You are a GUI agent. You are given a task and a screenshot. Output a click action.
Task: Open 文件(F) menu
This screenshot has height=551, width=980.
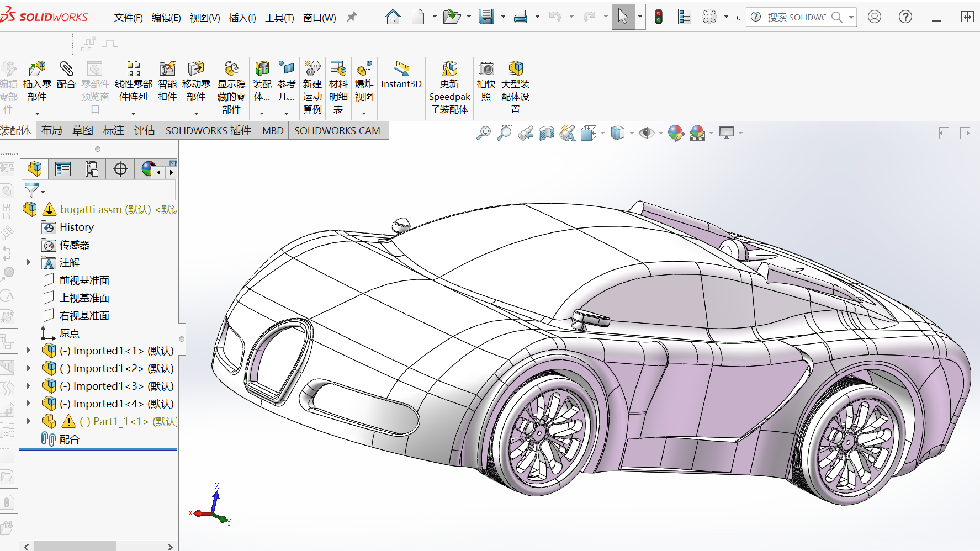(128, 18)
